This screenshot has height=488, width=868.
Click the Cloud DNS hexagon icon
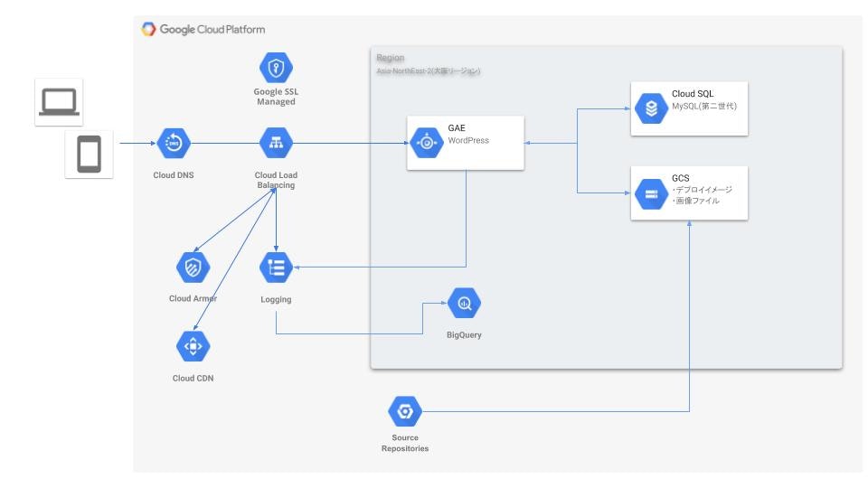[174, 144]
